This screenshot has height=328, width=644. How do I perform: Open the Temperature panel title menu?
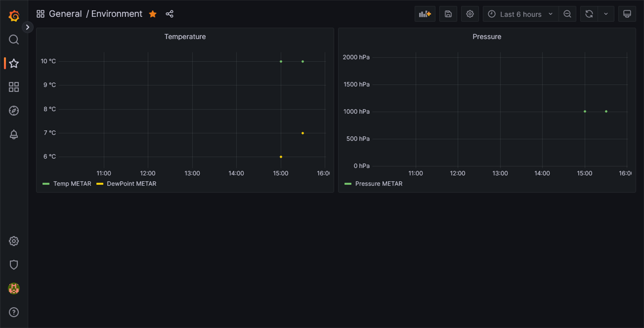point(185,37)
